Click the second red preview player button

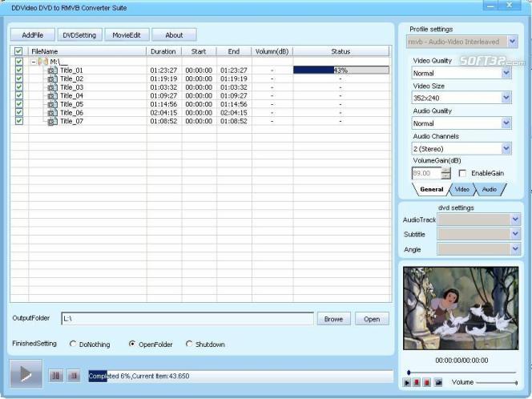point(427,382)
